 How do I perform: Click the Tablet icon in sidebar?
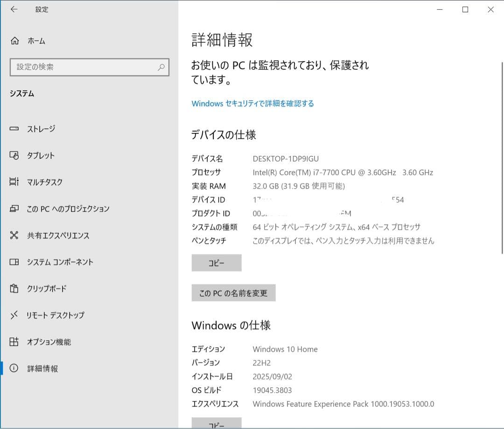(14, 155)
